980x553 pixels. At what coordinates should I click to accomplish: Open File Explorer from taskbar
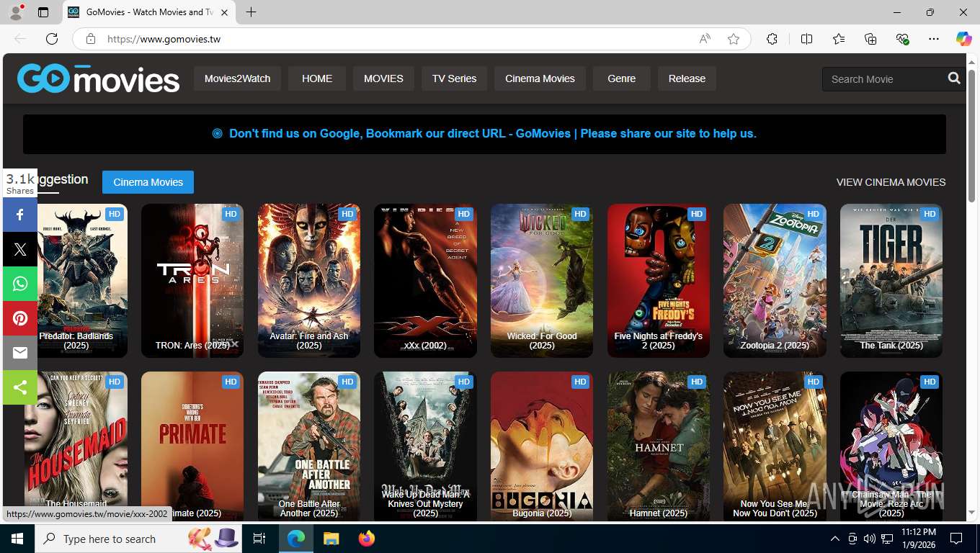[x=331, y=539]
